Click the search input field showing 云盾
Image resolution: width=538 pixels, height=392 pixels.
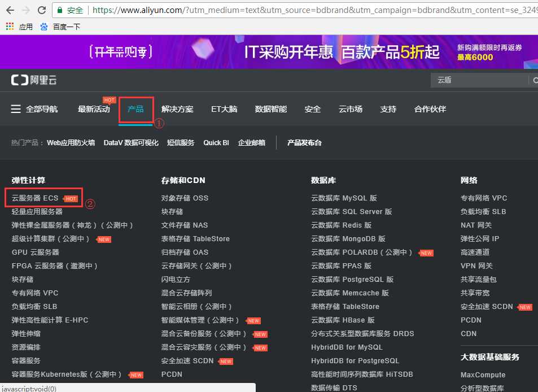tap(480, 80)
